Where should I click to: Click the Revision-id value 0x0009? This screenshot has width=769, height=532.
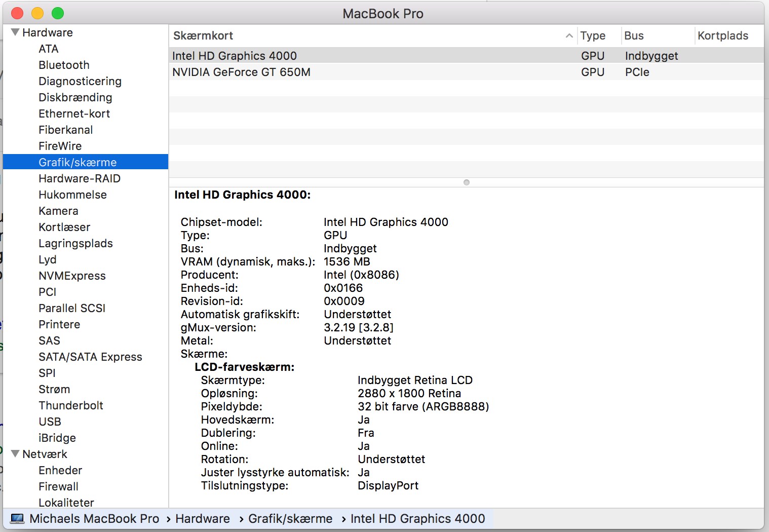pyautogui.click(x=344, y=301)
